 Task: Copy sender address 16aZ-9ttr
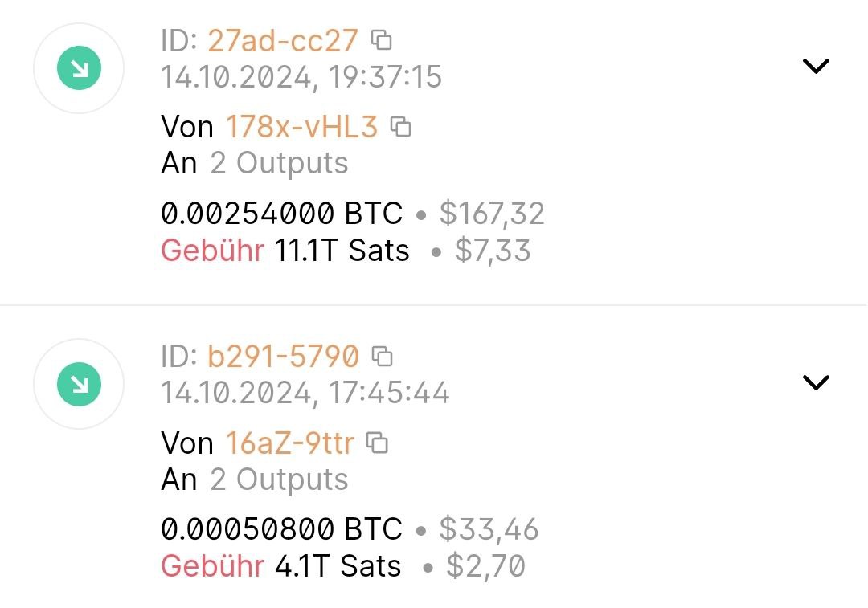pyautogui.click(x=378, y=443)
